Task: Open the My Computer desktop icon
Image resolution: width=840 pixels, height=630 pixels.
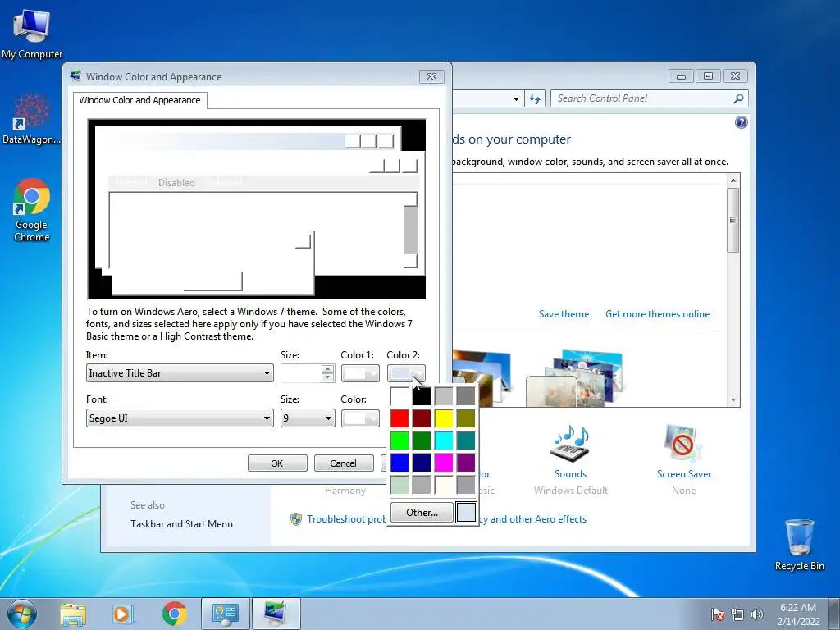Action: pos(32,33)
